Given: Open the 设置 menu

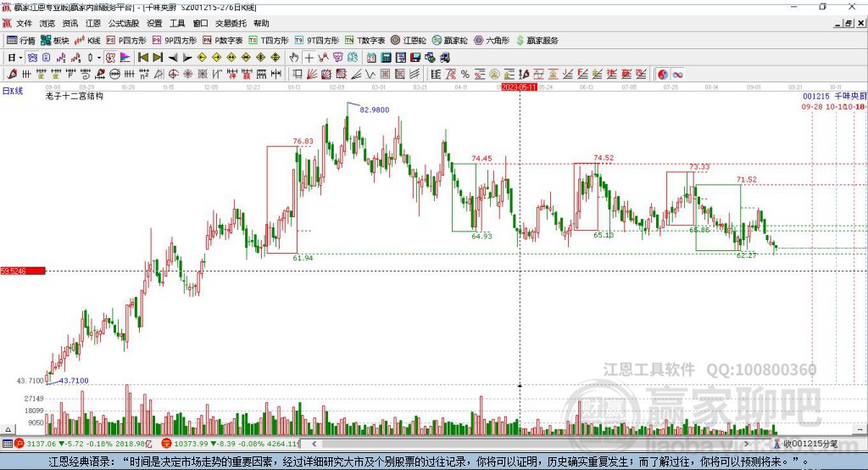Looking at the screenshot, I should coord(154,23).
